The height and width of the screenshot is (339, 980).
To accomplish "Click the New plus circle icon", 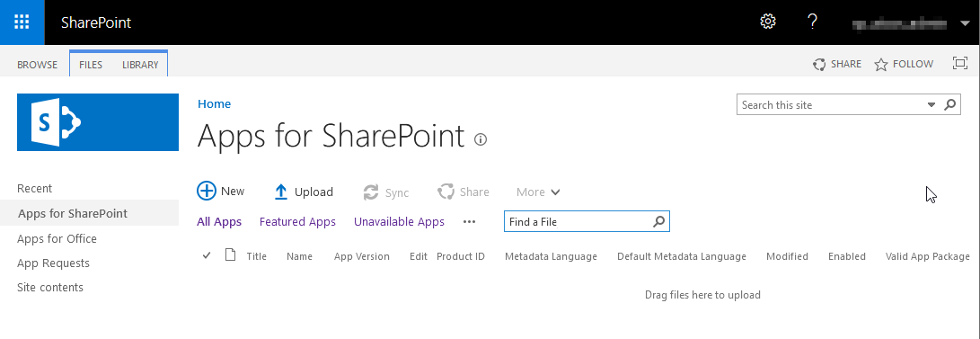I will point(207,191).
